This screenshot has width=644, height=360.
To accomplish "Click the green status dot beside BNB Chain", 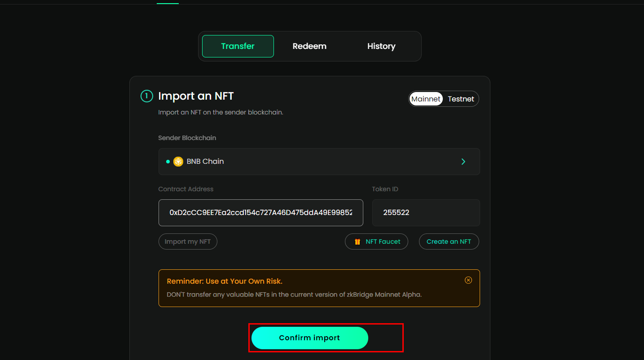I will pos(168,162).
